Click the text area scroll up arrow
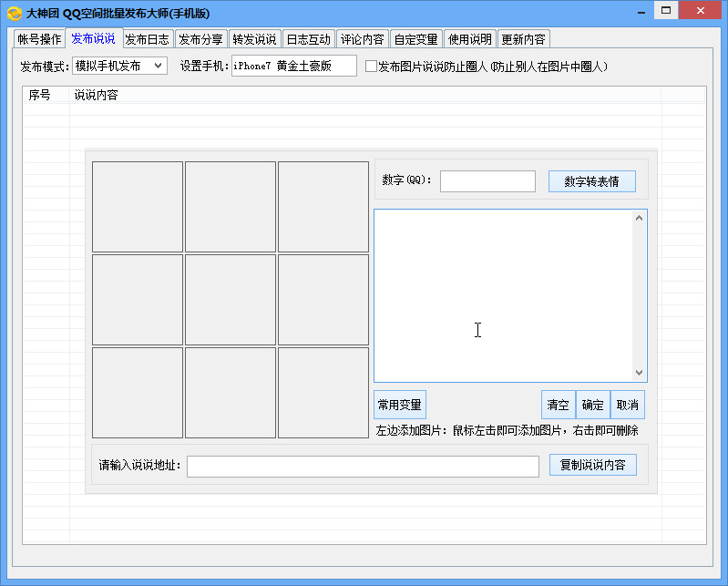Image resolution: width=728 pixels, height=586 pixels. [640, 218]
